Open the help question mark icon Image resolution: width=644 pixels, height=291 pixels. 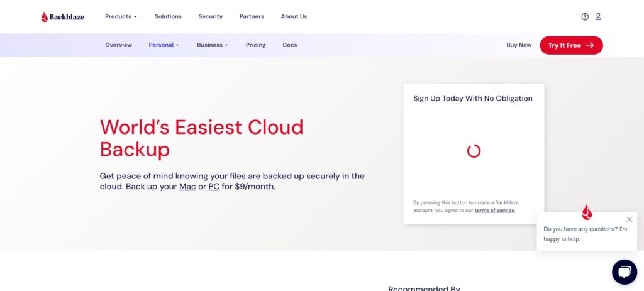tap(585, 17)
